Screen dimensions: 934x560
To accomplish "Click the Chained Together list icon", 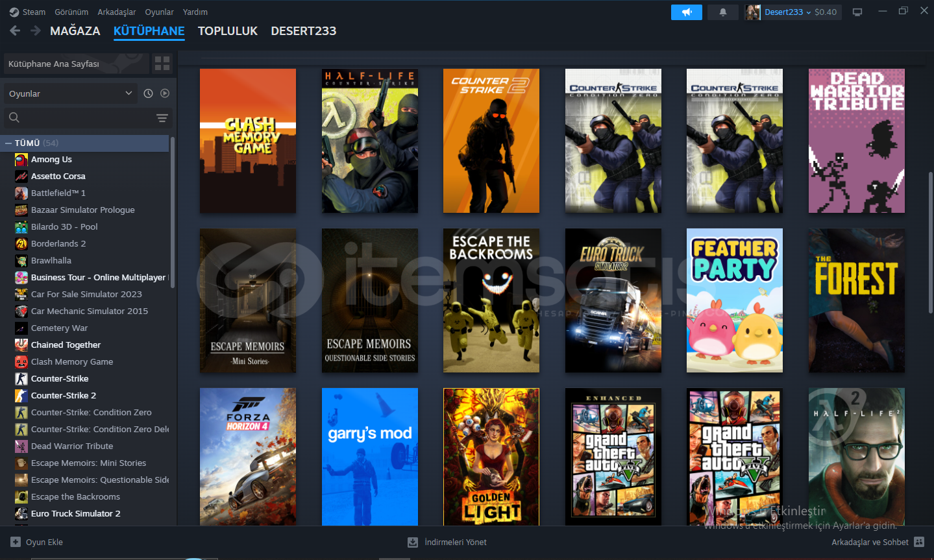I will point(21,345).
